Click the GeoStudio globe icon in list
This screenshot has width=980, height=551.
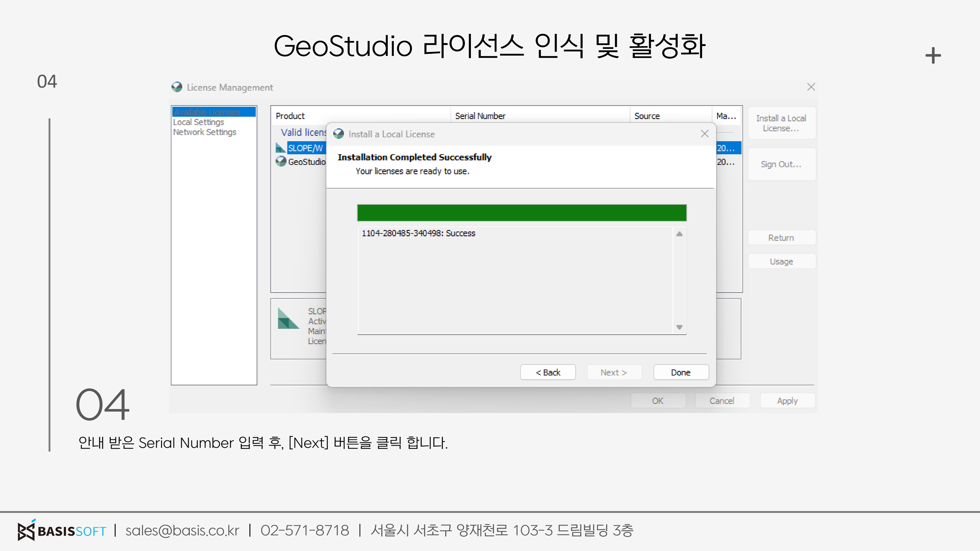point(281,161)
